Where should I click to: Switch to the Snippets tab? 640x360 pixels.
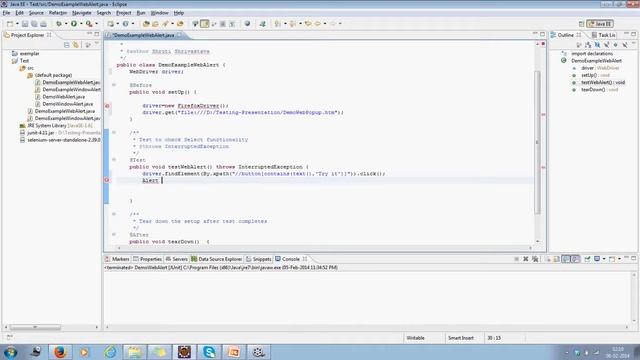259,259
